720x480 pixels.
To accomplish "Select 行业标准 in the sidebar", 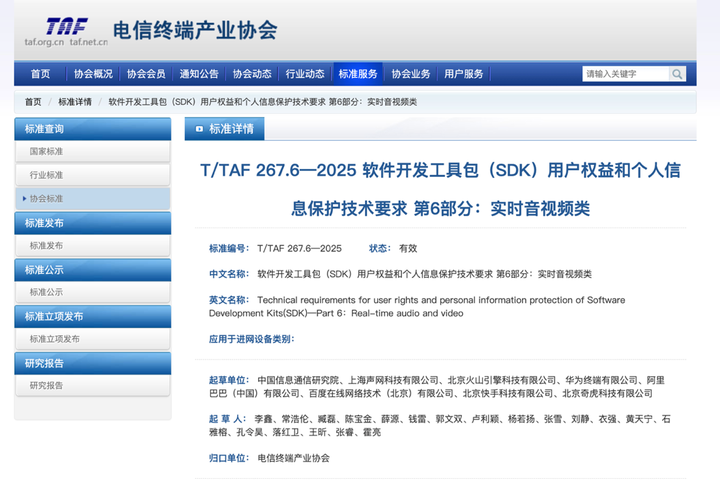I will 93,175.
